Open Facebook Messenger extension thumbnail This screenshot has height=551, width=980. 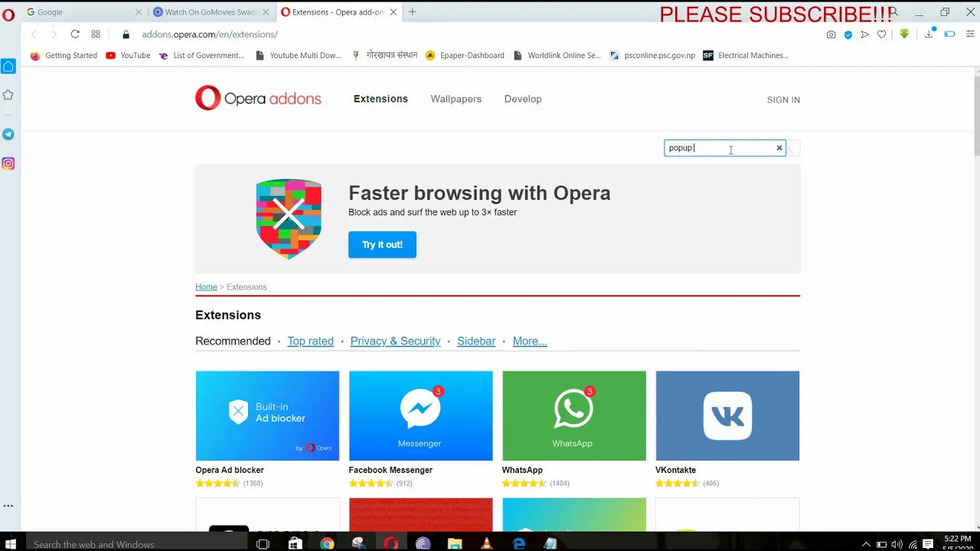[x=420, y=416]
